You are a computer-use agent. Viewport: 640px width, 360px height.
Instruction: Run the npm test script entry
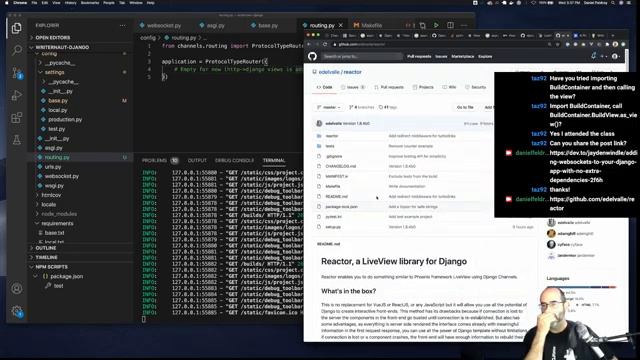coord(58,286)
